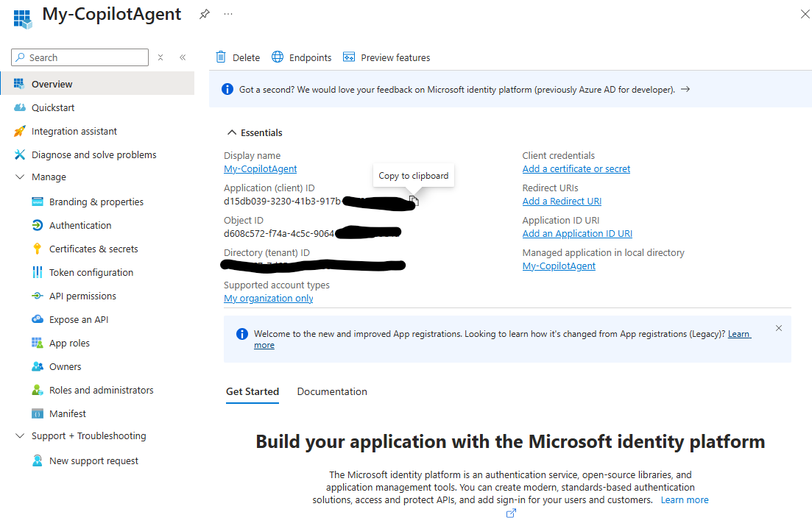This screenshot has height=523, width=812.
Task: Open Quickstart from the sidebar
Action: 53,107
